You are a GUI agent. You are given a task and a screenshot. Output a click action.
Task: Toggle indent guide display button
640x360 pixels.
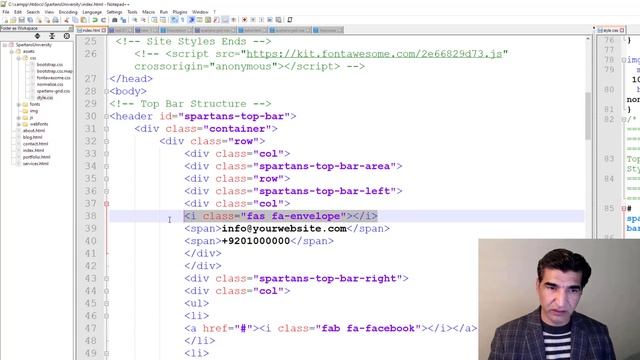[x=191, y=20]
